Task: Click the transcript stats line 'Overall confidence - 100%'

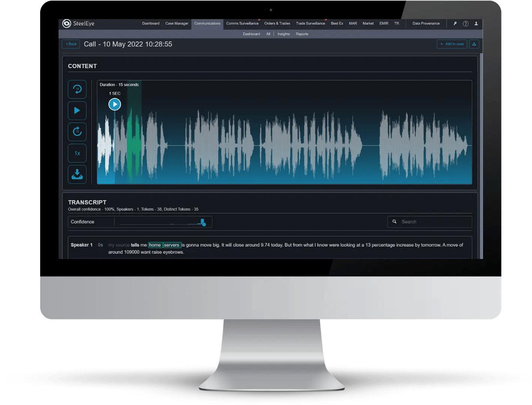Action: 91,209
